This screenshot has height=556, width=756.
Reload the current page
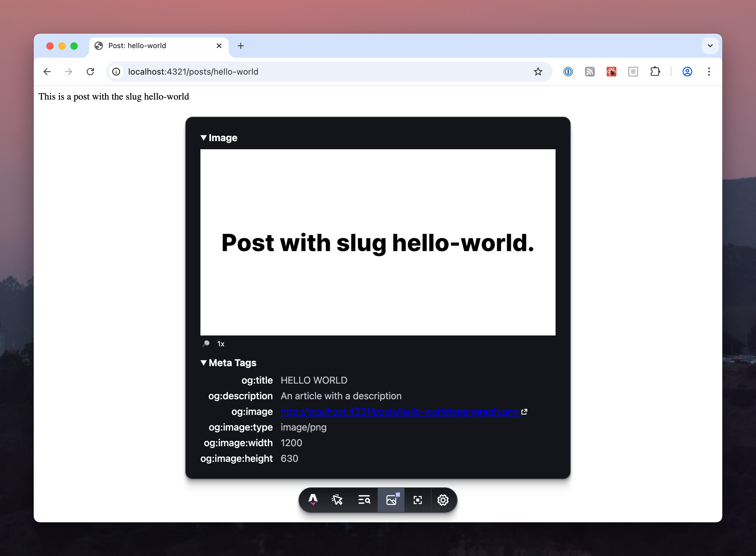pos(90,72)
